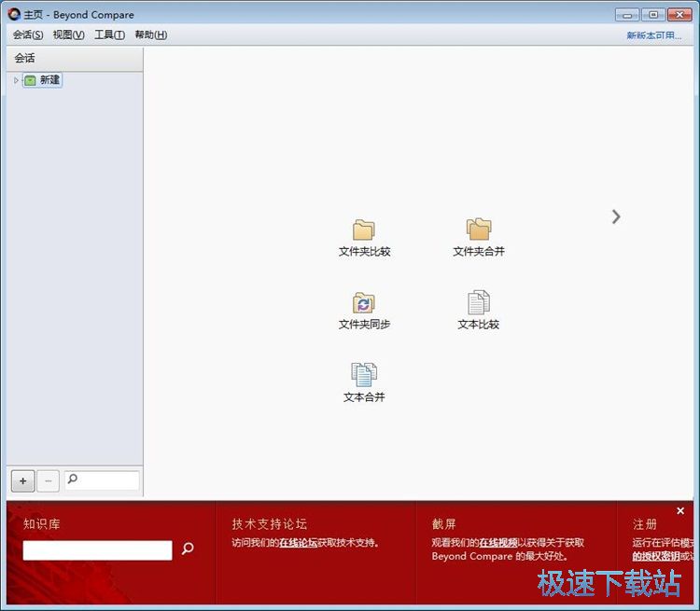This screenshot has height=611, width=700.
Task: Click the 注册 heading
Action: (645, 524)
